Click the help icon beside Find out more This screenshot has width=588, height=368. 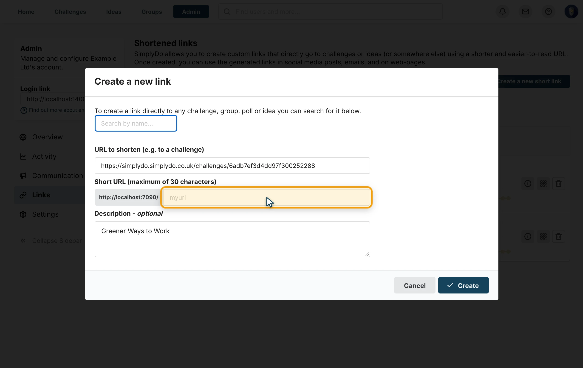pos(24,110)
